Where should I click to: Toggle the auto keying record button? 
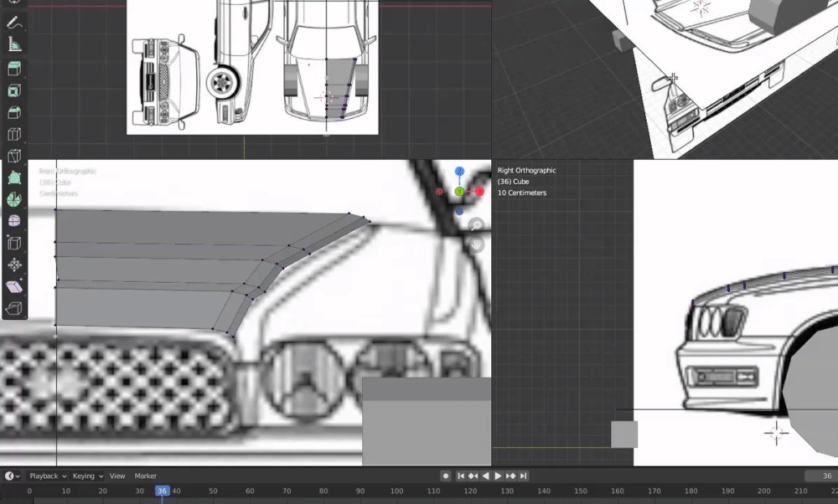445,476
